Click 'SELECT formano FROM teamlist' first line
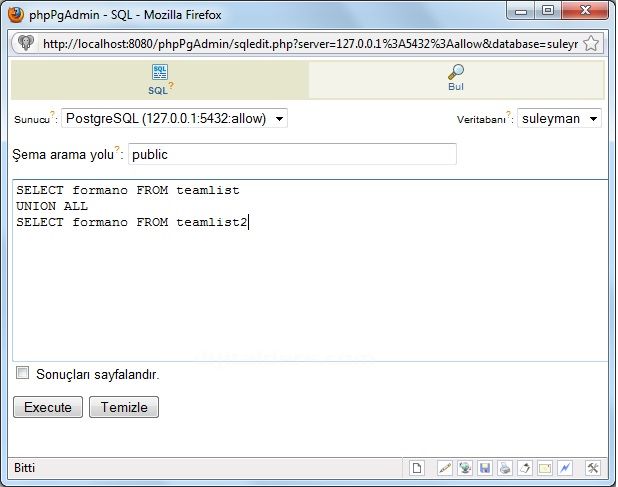Image resolution: width=618 pixels, height=487 pixels. 128,190
